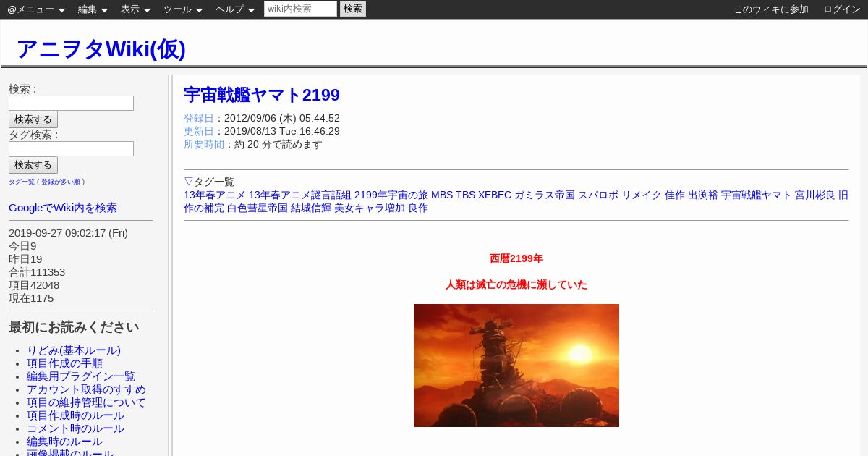Focus the タグ検索 text field
The height and width of the screenshot is (456, 868).
(71, 148)
